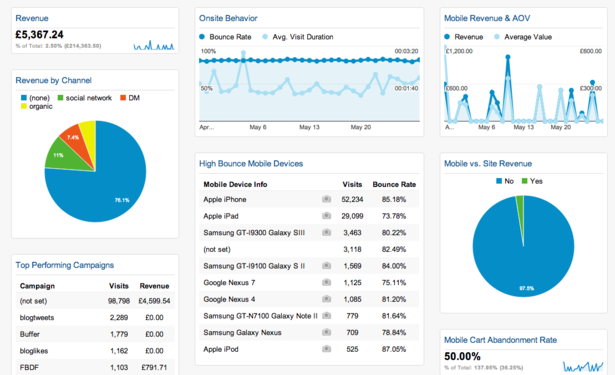The height and width of the screenshot is (375, 615).
Task: Click the Mobile Cart Abandonment Rate sparkline
Action: (x=583, y=367)
